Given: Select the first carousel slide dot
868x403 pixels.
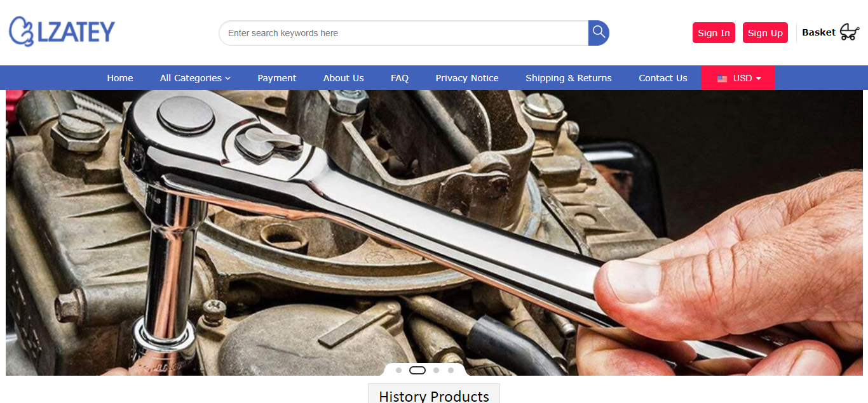Looking at the screenshot, I should 398,370.
